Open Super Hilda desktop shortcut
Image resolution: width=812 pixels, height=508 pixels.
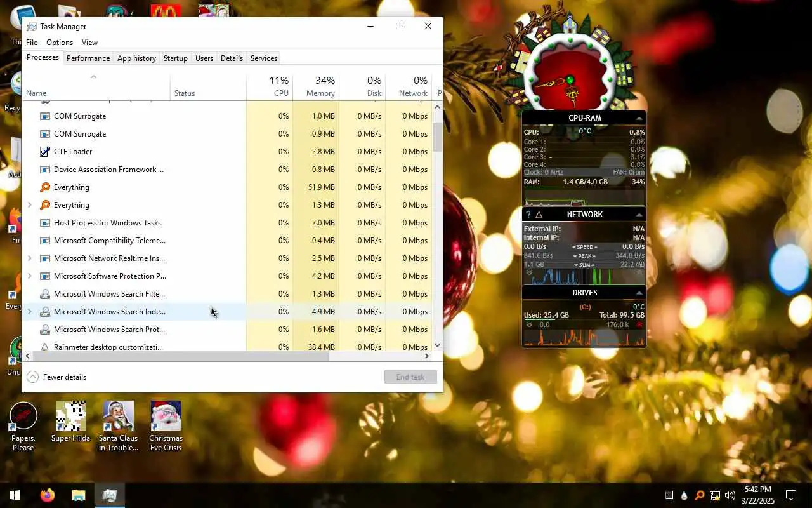pos(70,422)
